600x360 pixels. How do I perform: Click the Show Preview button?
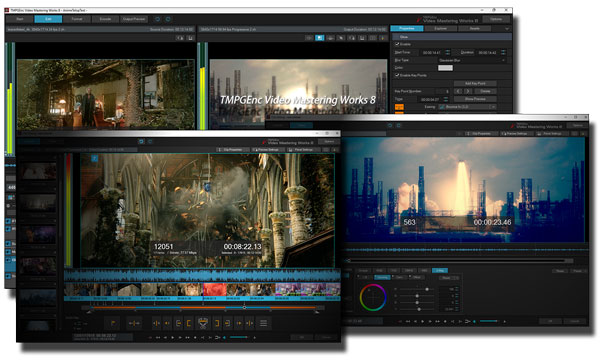[x=475, y=99]
